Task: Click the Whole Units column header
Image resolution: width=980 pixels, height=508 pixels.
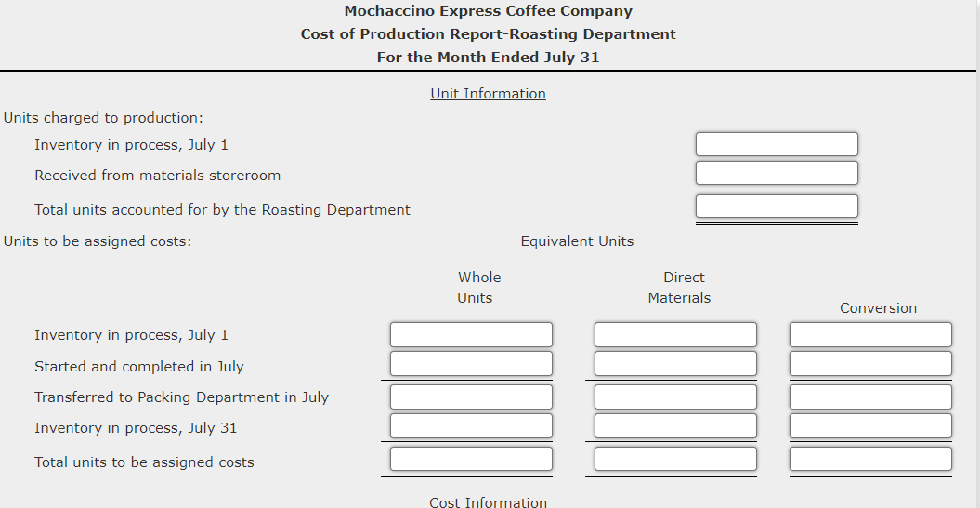Action: point(478,287)
